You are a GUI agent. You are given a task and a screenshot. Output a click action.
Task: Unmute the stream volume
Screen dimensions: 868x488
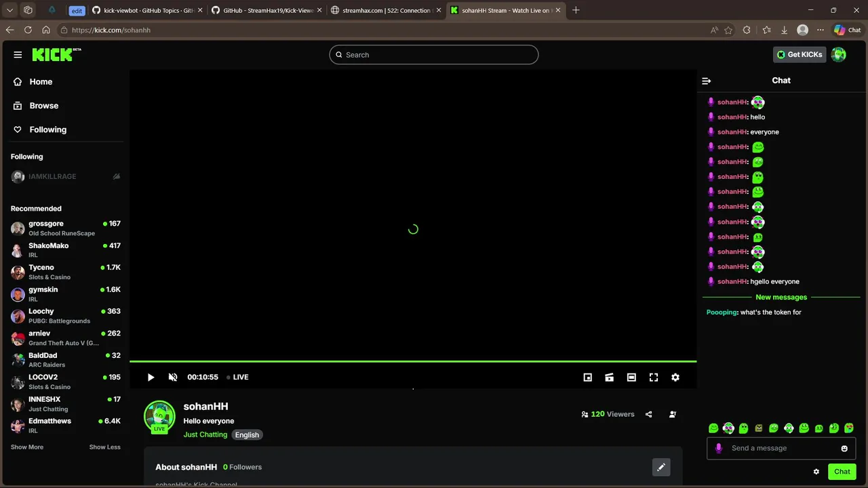coord(173,378)
